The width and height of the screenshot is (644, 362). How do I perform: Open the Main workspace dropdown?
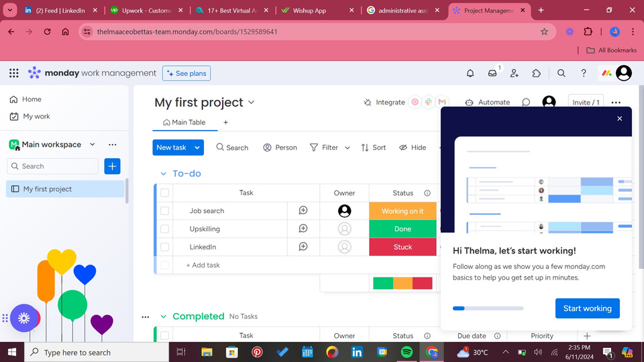coord(93,144)
